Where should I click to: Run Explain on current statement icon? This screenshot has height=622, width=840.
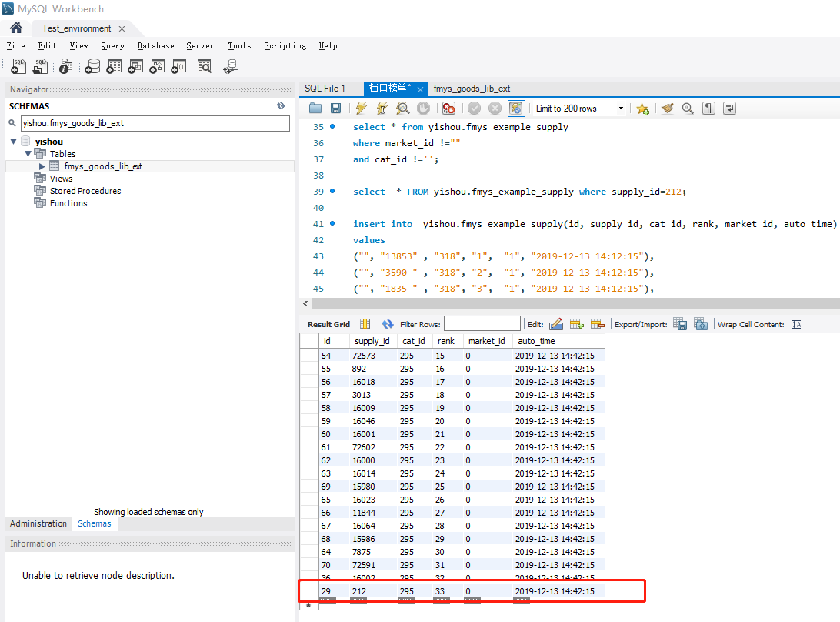pos(403,109)
